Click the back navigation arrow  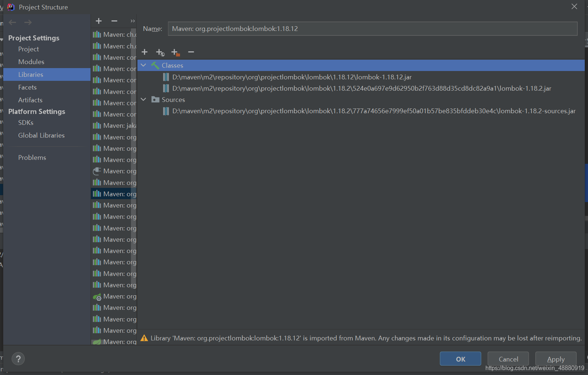pyautogui.click(x=12, y=23)
